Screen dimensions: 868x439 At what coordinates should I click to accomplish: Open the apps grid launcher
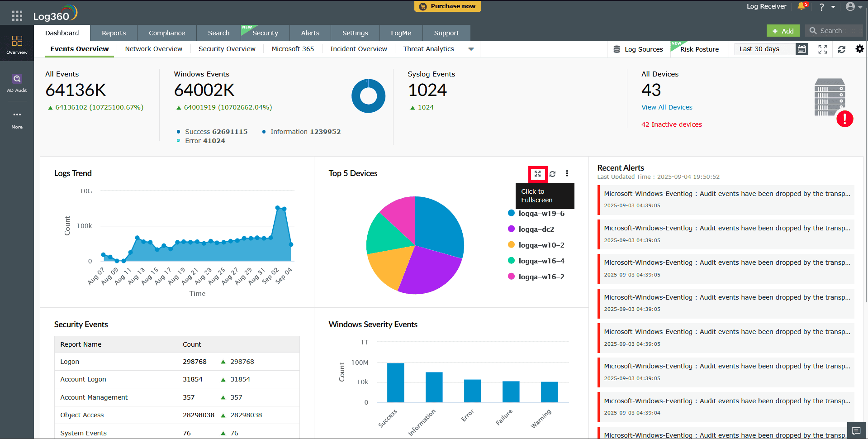click(17, 16)
